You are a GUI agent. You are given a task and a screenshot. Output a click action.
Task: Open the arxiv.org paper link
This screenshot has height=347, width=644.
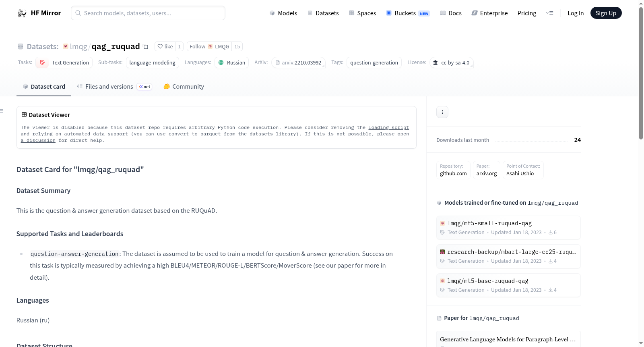(x=487, y=170)
